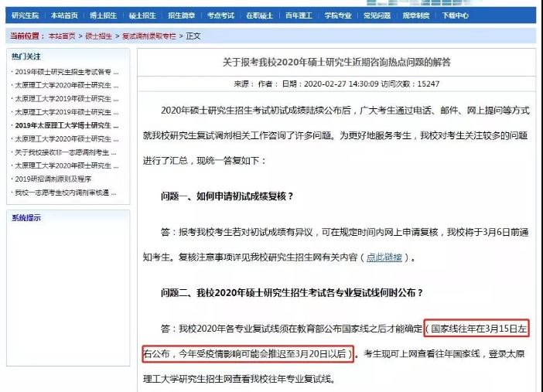Go to the 招生简章 menu item
This screenshot has width=543, height=392.
pos(180,15)
